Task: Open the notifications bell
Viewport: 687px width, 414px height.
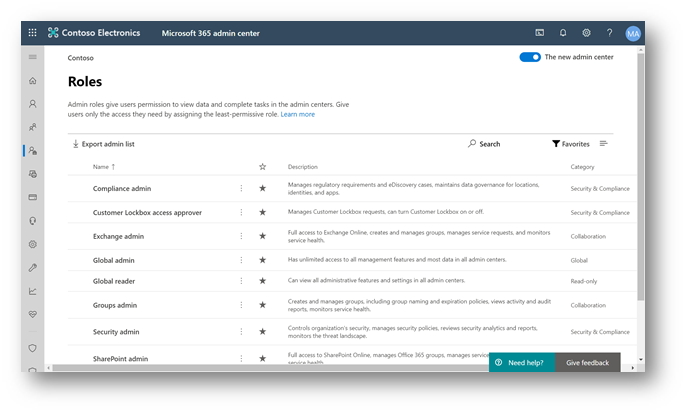Action: [x=563, y=32]
